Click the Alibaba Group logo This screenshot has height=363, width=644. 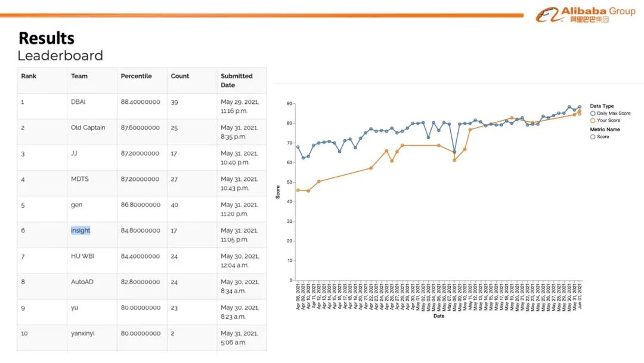pos(586,14)
